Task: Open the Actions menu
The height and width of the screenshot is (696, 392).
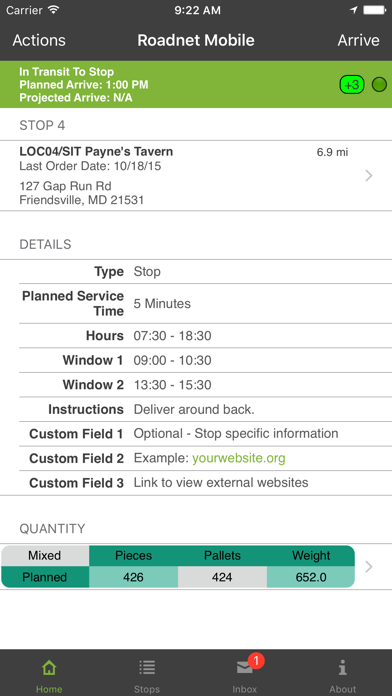Action: tap(39, 40)
